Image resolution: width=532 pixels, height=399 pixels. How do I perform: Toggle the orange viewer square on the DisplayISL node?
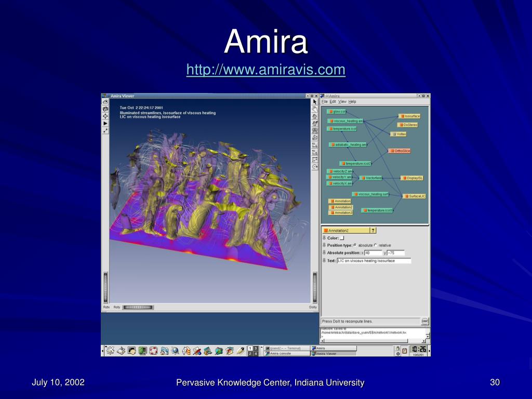[x=404, y=178]
